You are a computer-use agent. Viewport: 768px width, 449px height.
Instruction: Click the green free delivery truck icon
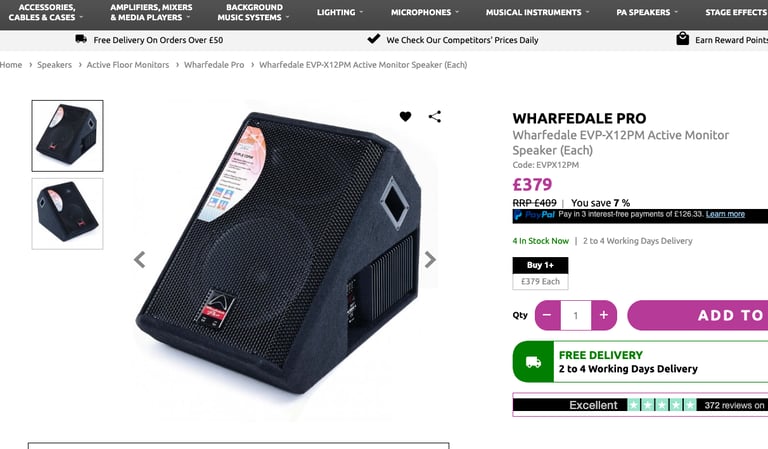tap(533, 362)
